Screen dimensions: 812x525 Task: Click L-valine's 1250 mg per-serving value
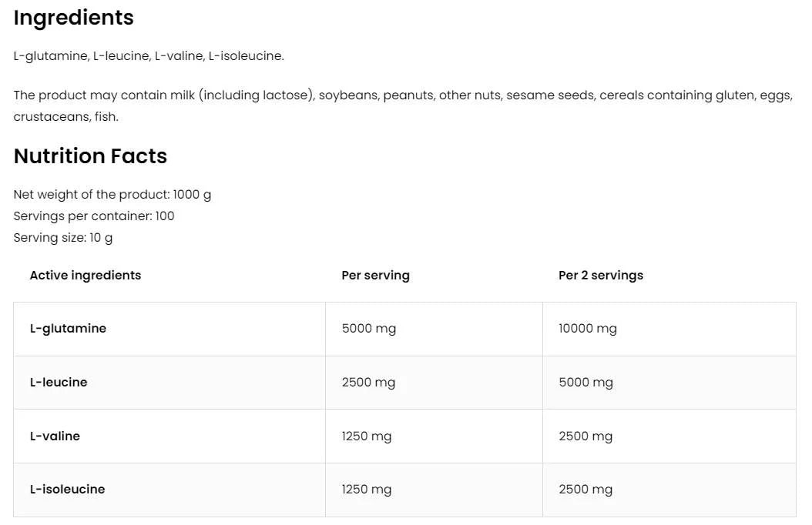(367, 436)
